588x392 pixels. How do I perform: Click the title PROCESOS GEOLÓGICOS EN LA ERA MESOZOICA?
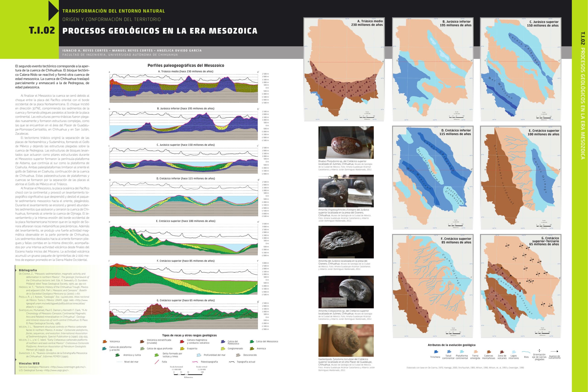coord(160,31)
